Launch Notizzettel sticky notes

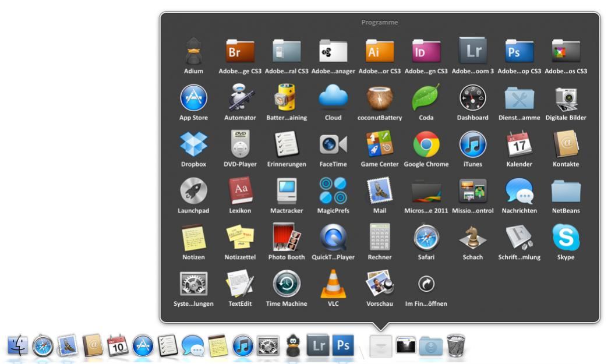click(x=240, y=238)
